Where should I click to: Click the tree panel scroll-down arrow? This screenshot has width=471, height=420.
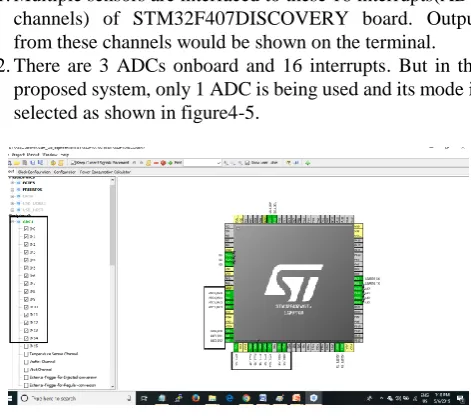tap(113, 386)
